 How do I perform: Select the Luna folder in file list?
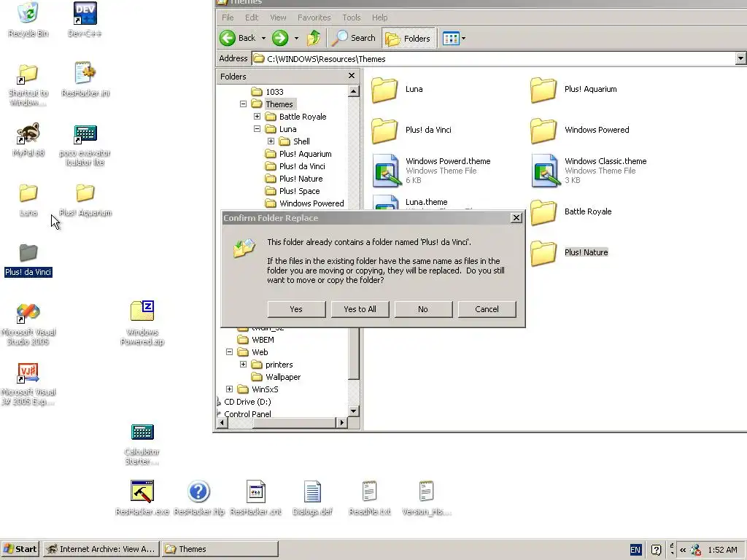[398, 89]
